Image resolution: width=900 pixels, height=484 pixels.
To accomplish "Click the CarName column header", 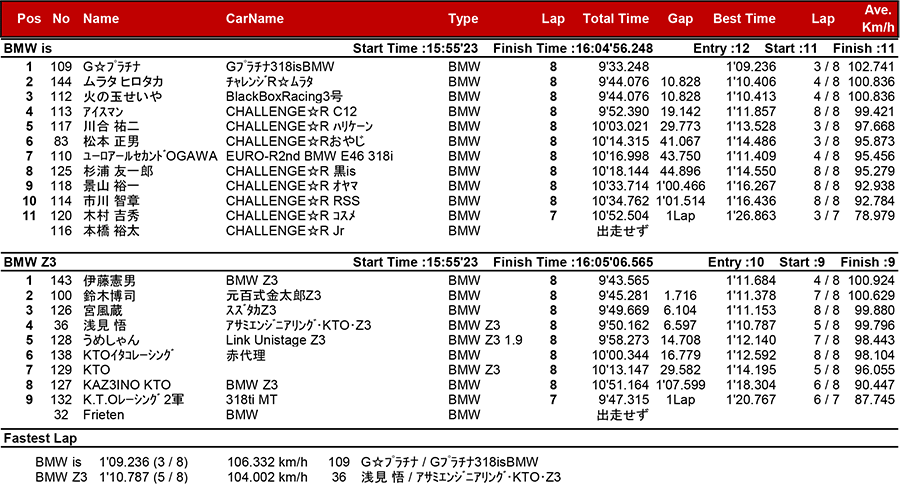I will point(254,18).
